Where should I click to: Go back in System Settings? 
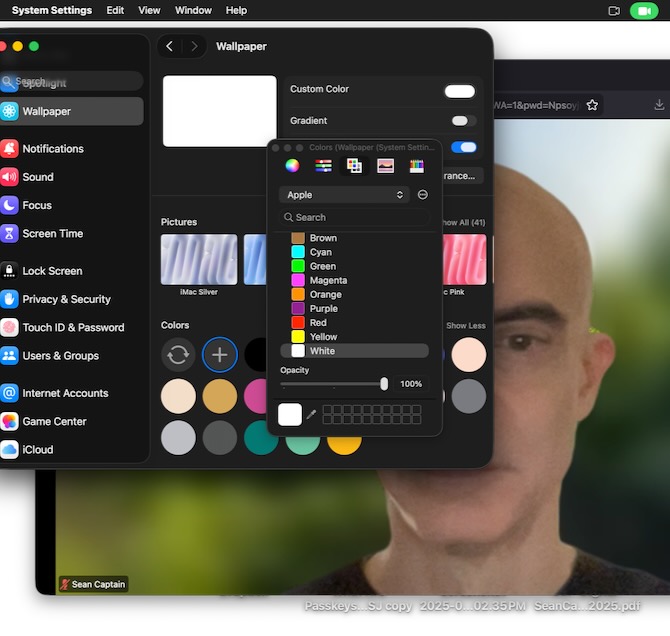pos(170,46)
